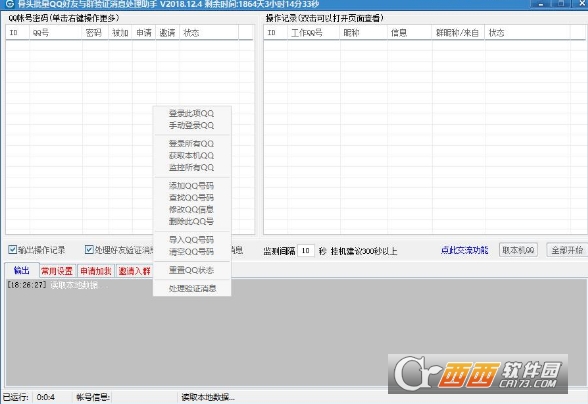
Task: Select 手动登录QQ menu entry
Action: point(191,125)
